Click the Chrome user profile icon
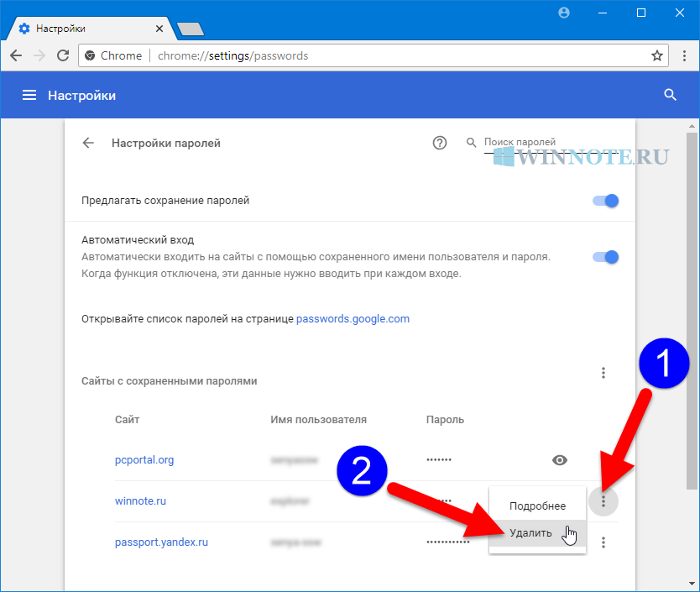 (564, 13)
